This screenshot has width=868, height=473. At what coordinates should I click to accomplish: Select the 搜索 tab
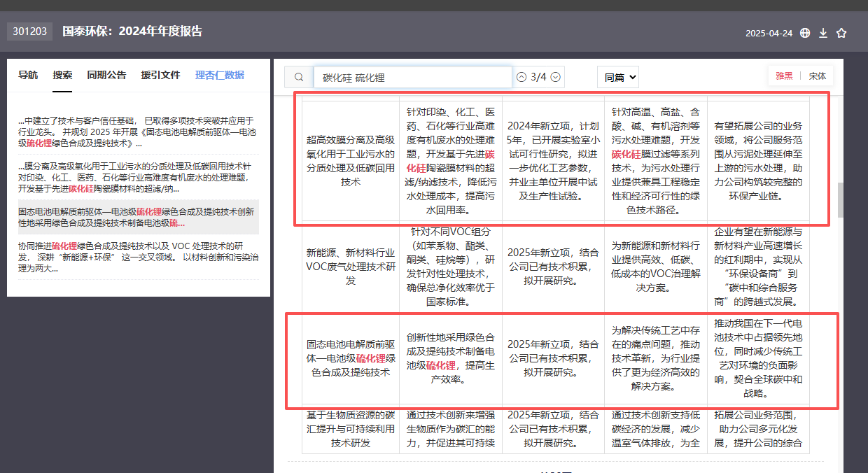pyautogui.click(x=62, y=75)
